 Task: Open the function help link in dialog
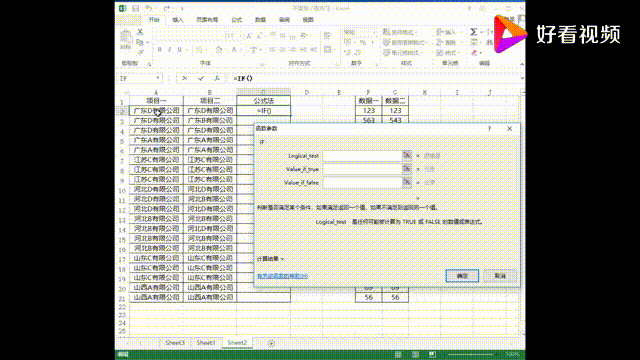tap(282, 276)
